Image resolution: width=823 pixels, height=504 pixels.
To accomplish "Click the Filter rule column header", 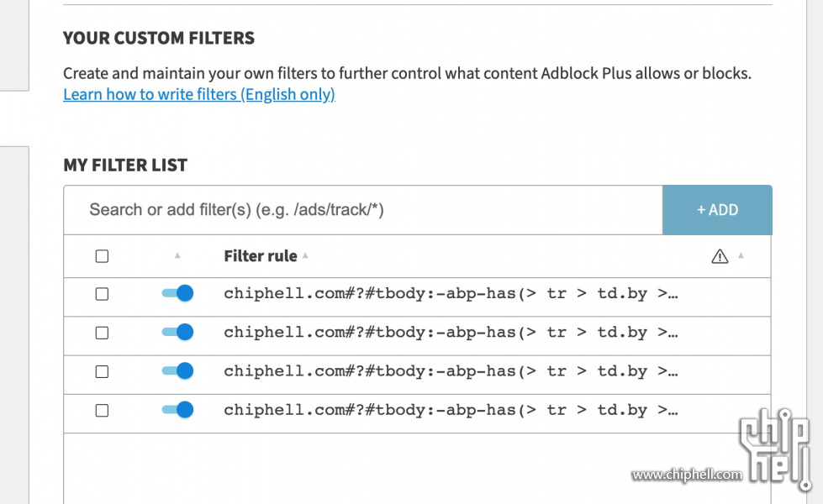I will tap(261, 256).
